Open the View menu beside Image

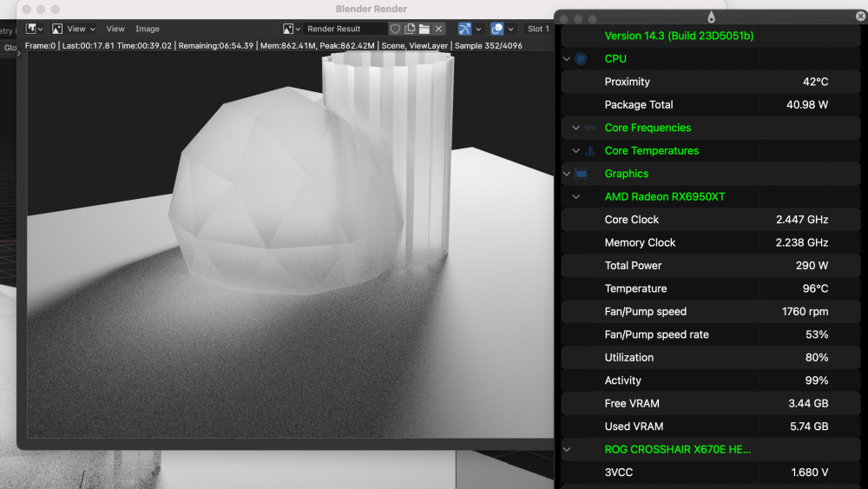pyautogui.click(x=115, y=29)
